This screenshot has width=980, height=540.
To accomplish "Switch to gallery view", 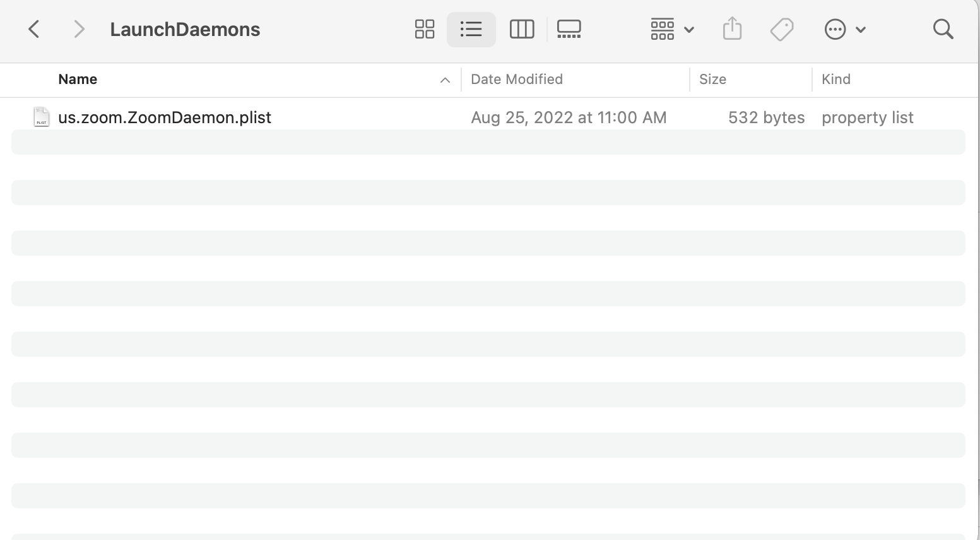I will (x=569, y=29).
